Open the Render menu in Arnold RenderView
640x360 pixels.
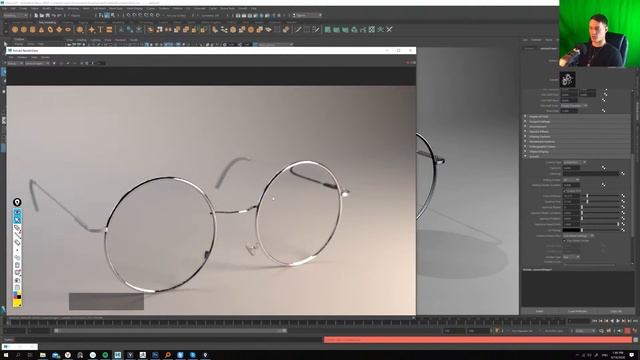click(x=45, y=57)
